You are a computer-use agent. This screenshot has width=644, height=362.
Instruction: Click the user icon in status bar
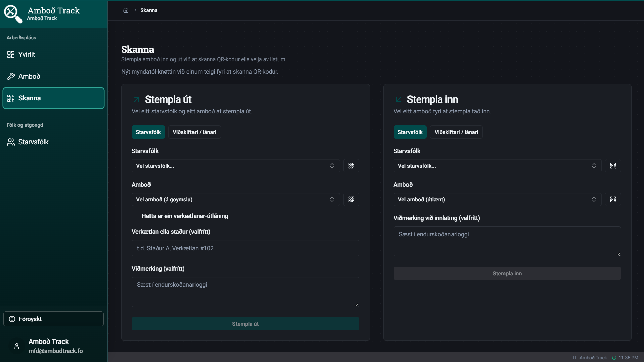574,358
